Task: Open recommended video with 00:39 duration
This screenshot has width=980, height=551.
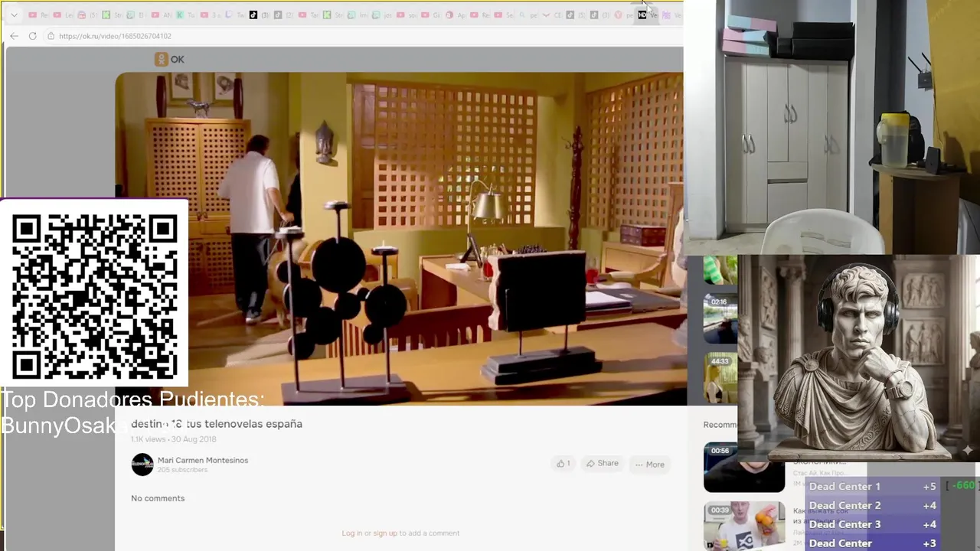Action: pyautogui.click(x=743, y=526)
